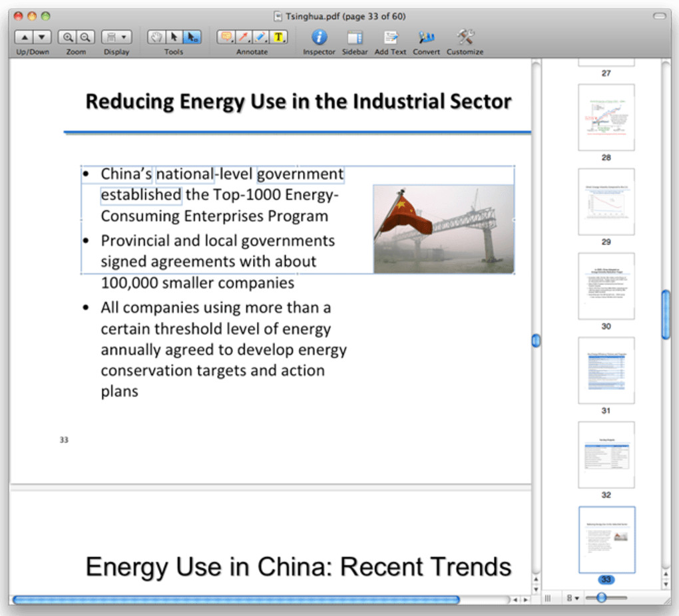Click horizontal scroll right arrow
Image resolution: width=679 pixels, height=616 pixels.
pos(525,600)
